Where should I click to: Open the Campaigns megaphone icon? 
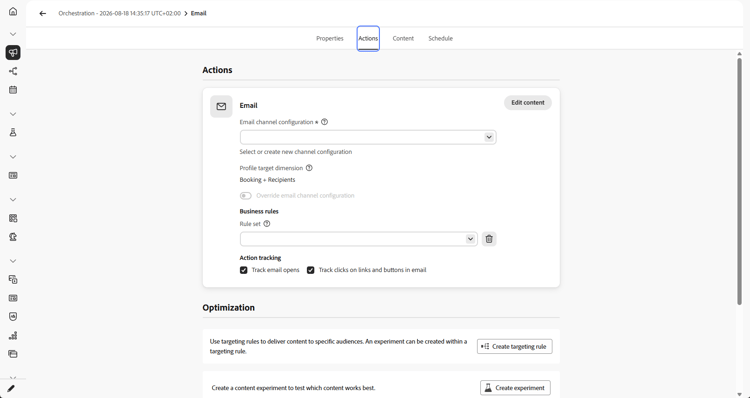[x=13, y=53]
